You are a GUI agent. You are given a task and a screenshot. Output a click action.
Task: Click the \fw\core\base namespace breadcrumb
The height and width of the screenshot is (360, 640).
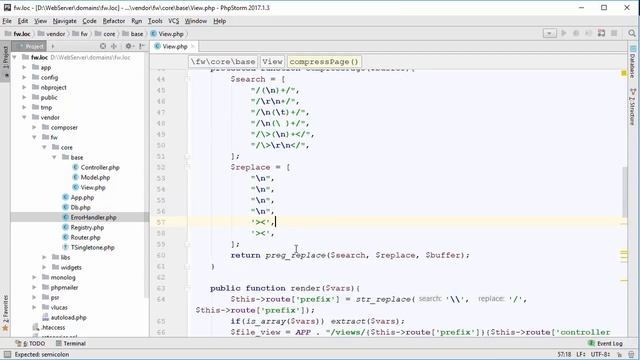point(223,62)
